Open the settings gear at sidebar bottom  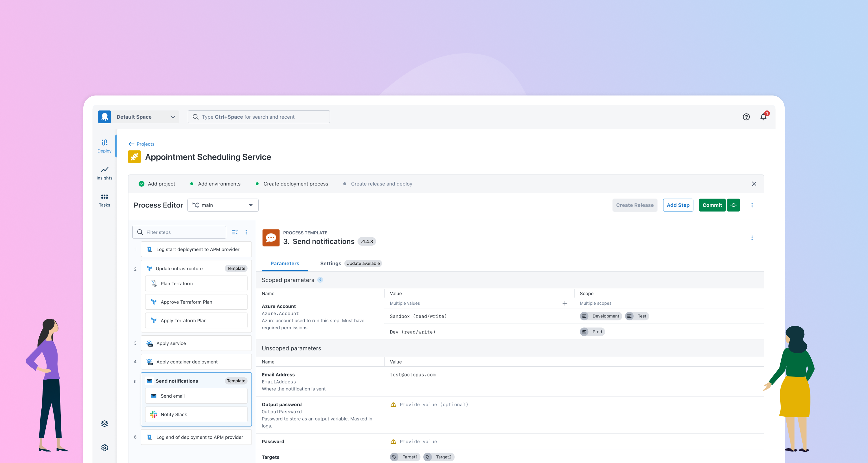pyautogui.click(x=104, y=447)
